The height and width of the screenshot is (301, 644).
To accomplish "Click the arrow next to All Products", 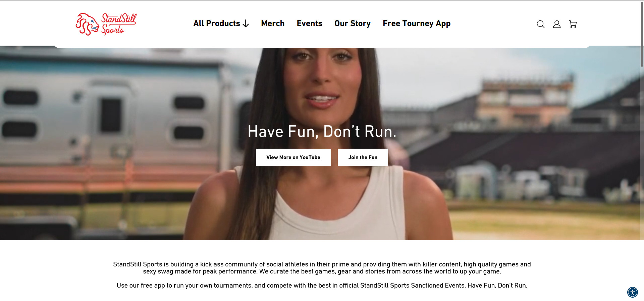I will click(x=246, y=23).
